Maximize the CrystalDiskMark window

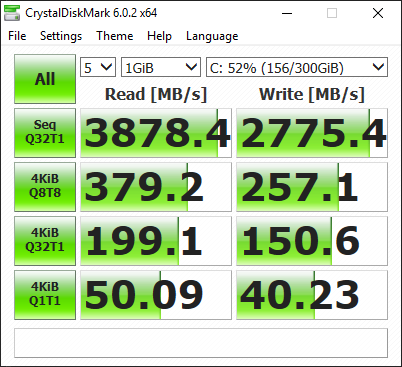point(332,13)
